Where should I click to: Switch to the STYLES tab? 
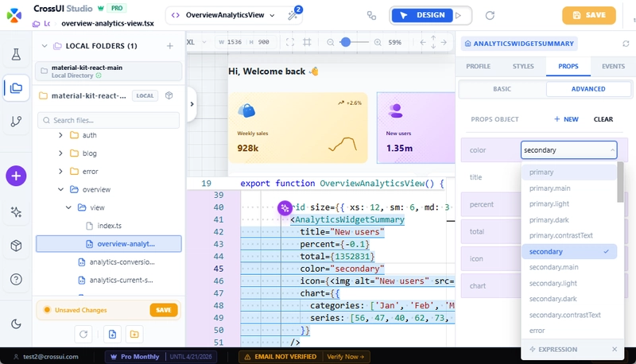click(x=523, y=66)
